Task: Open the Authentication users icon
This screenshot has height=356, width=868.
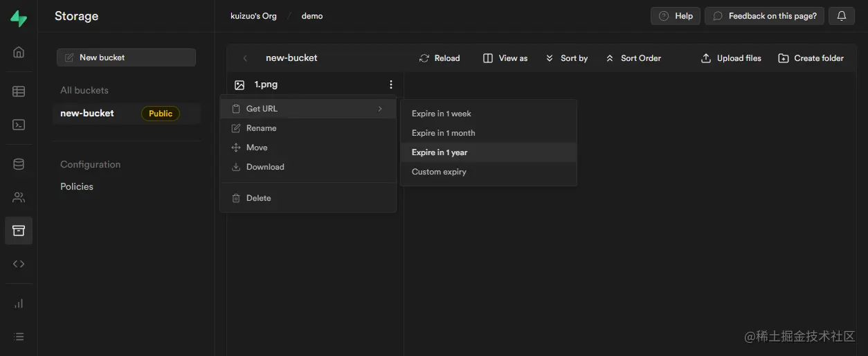Action: pos(19,197)
